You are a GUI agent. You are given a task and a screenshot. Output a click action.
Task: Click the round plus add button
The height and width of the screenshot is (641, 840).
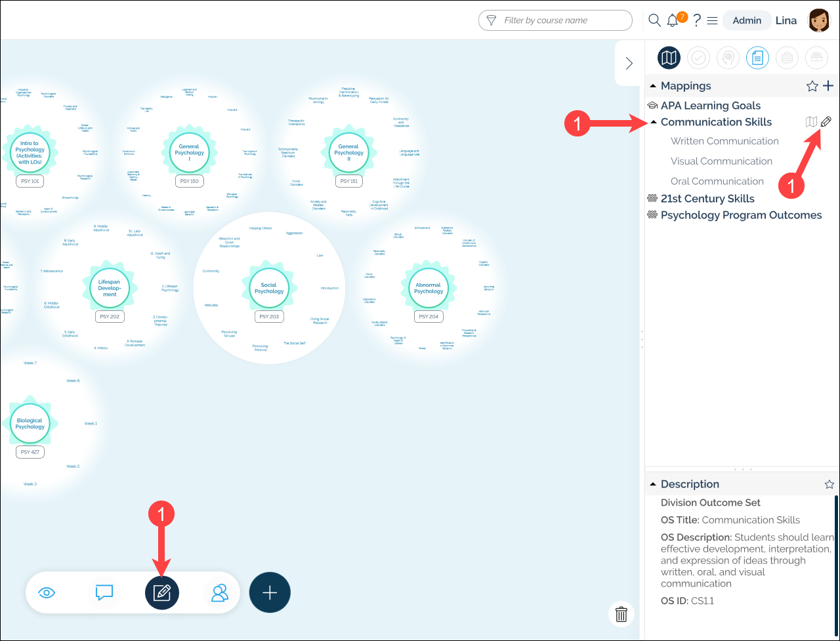coord(270,592)
